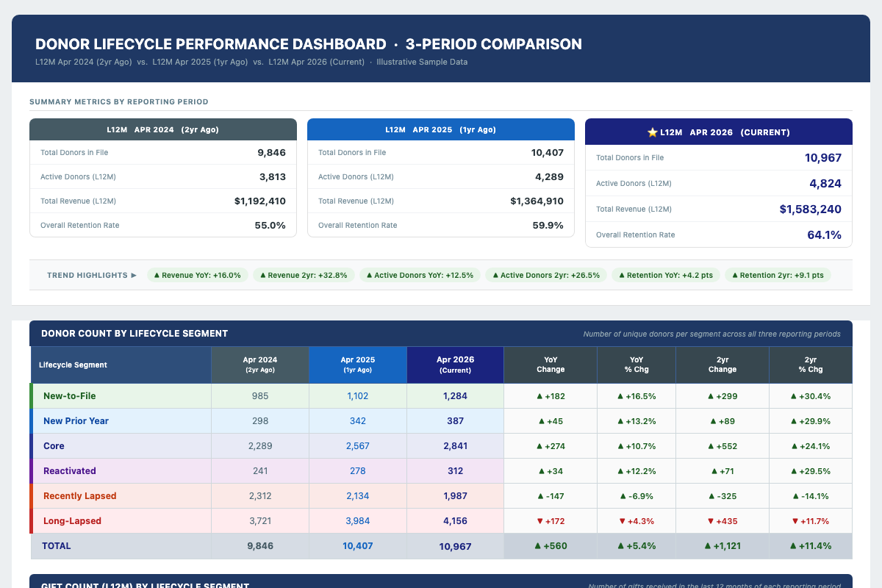882x588 pixels.
Task: Click Apr 2024 Overall Retention Rate 55.0%
Action: click(270, 226)
